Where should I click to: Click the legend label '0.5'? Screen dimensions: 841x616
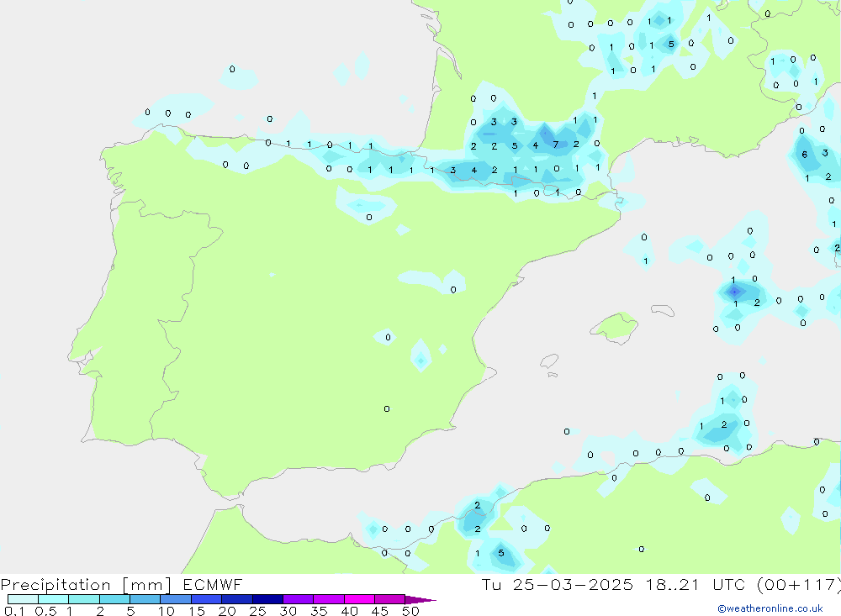pyautogui.click(x=45, y=611)
